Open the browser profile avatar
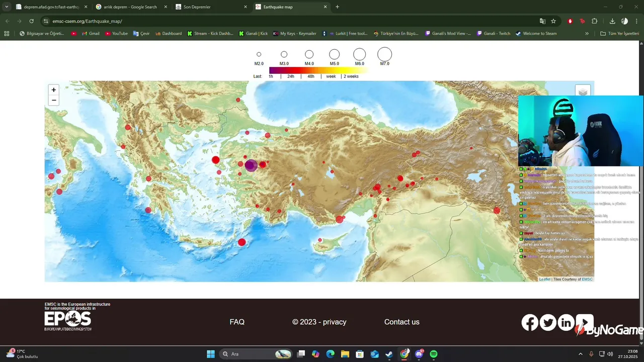Screen dimensions: 644x362 click(624, 21)
